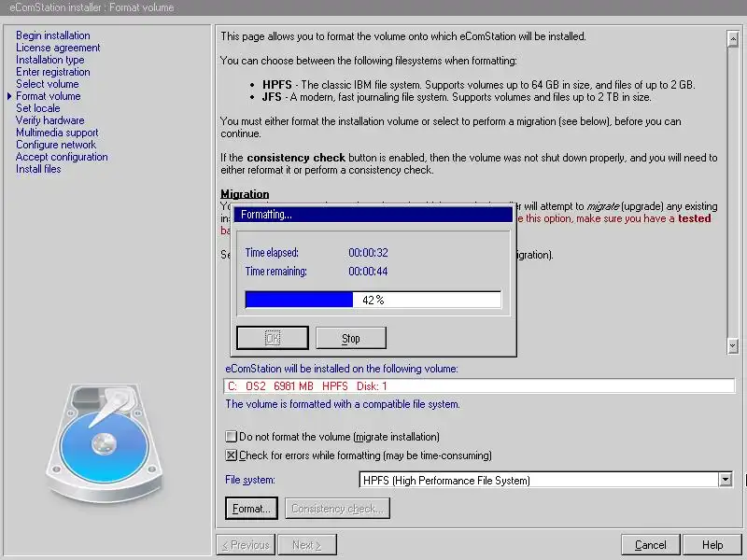The width and height of the screenshot is (747, 560).
Task: Stop the formatting operation
Action: point(351,338)
